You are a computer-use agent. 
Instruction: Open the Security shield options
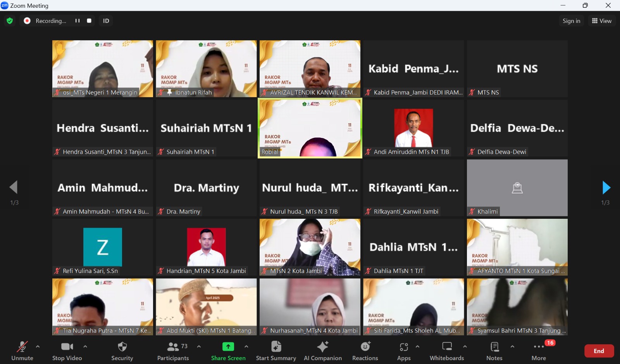tap(122, 351)
